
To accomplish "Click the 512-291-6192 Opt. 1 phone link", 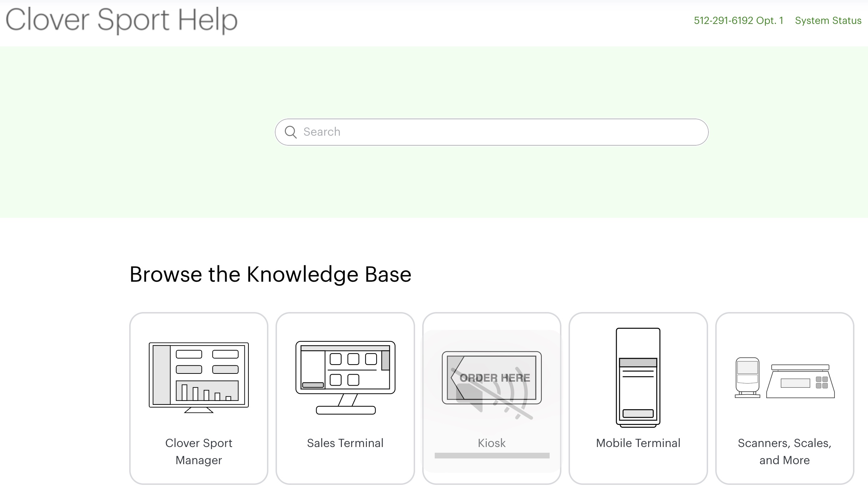I will pyautogui.click(x=738, y=20).
